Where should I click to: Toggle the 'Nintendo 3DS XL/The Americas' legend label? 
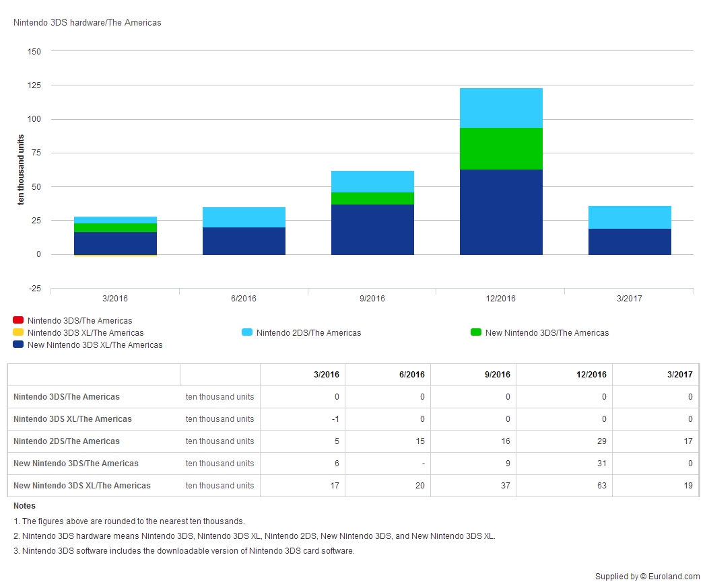pos(86,333)
